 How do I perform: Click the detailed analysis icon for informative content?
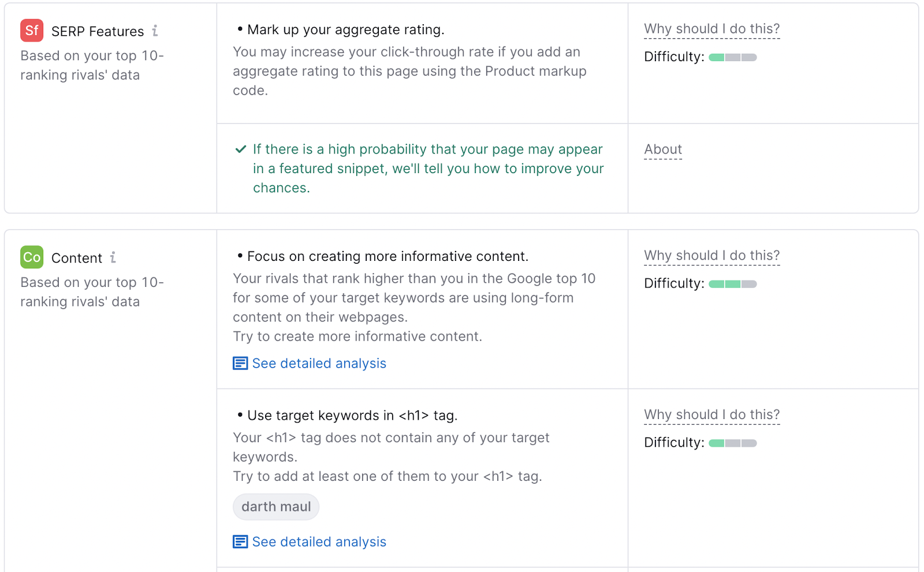(x=239, y=363)
